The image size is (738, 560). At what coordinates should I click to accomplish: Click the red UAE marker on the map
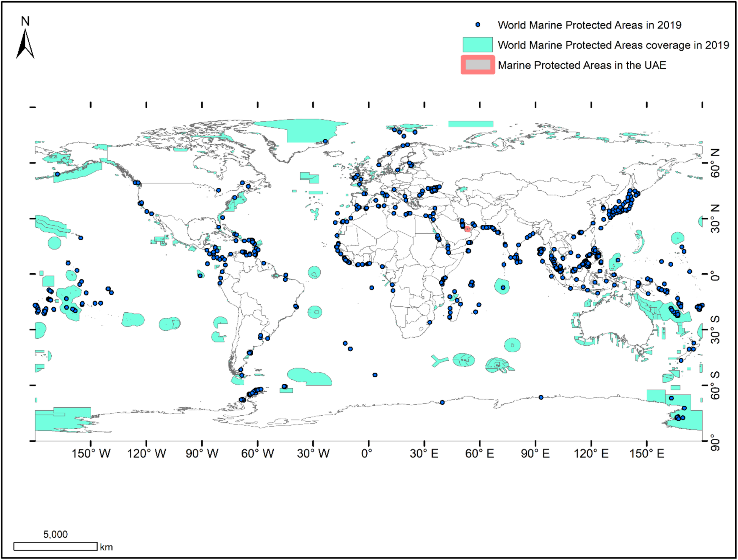tap(467, 229)
